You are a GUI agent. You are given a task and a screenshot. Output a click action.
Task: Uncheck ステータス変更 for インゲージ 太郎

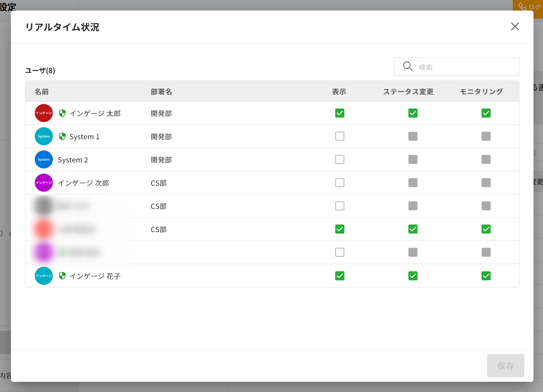(x=413, y=113)
